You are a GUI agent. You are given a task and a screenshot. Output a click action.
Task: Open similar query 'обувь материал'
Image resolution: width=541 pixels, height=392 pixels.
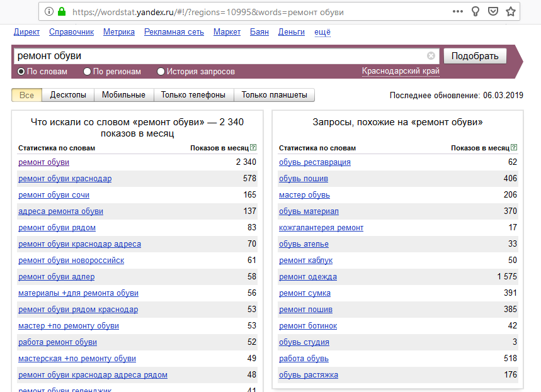pos(309,211)
